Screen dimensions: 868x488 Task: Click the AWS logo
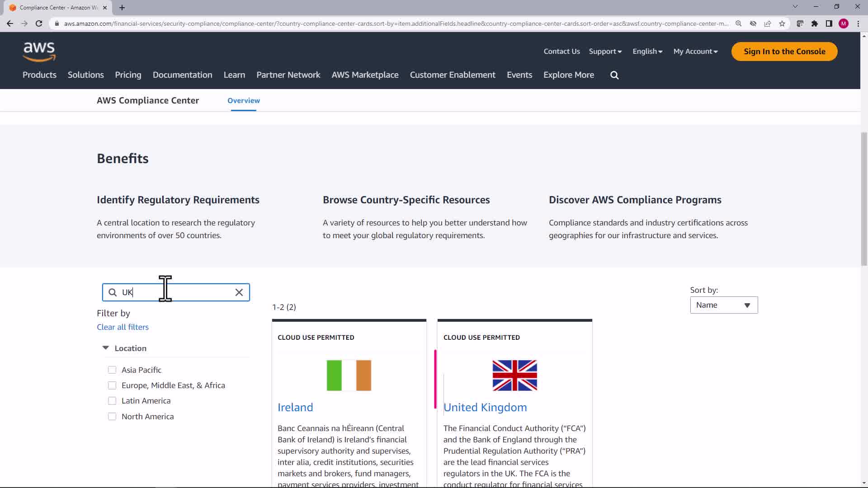[39, 52]
